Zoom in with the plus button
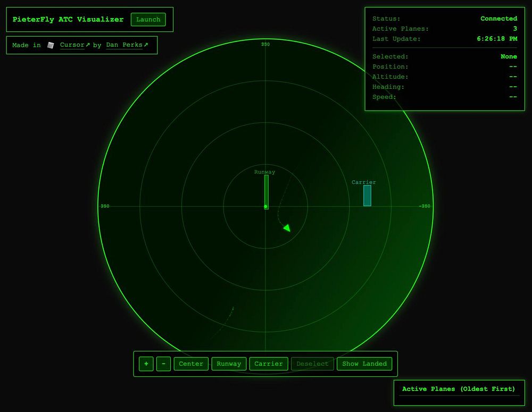This screenshot has height=412, width=532. 146,364
